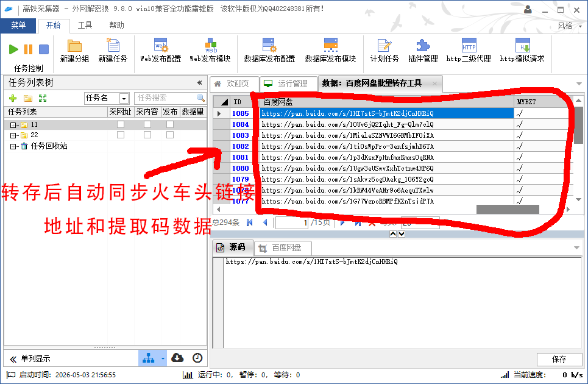Image resolution: width=588 pixels, height=384 pixels.
Task: Click the down splitter arrow below grid
Action: point(402,234)
